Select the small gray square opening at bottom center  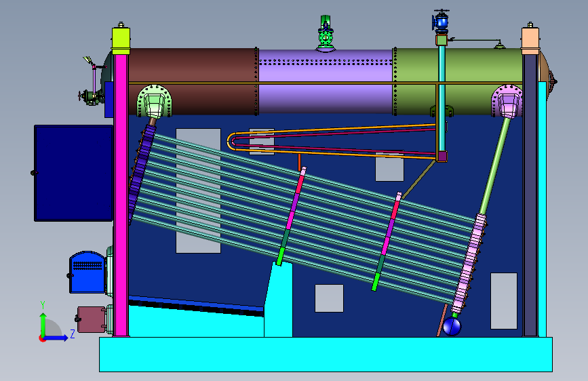click(329, 298)
